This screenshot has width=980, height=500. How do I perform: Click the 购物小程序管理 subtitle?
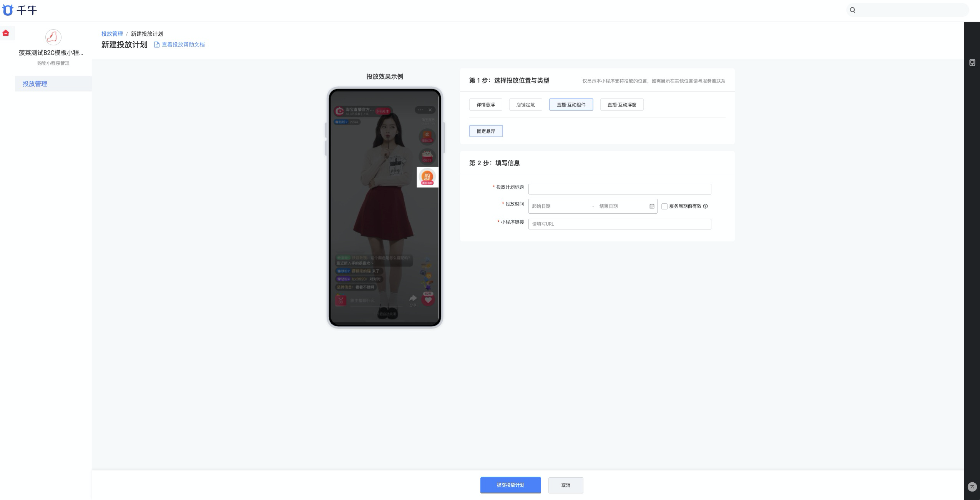53,63
